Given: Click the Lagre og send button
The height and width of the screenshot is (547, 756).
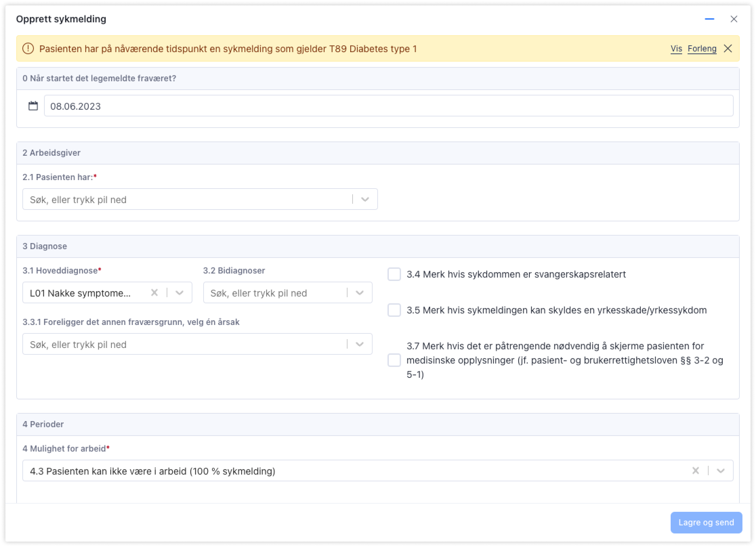Looking at the screenshot, I should click(706, 522).
